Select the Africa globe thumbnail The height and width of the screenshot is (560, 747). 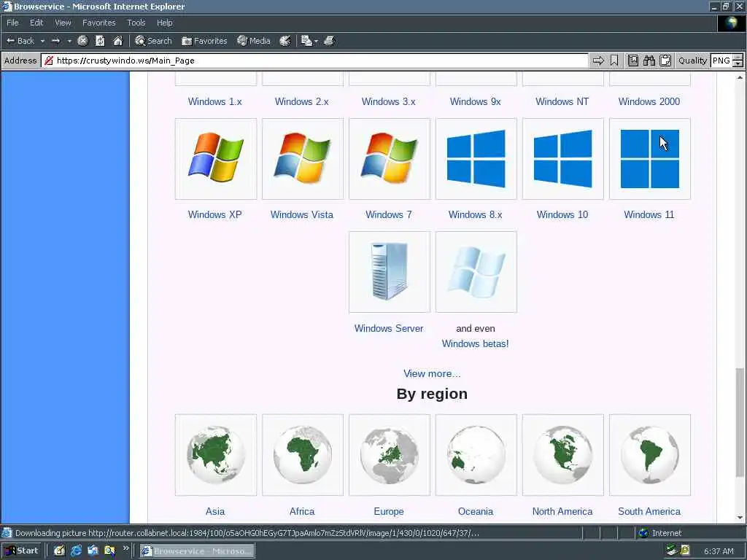coord(303,455)
